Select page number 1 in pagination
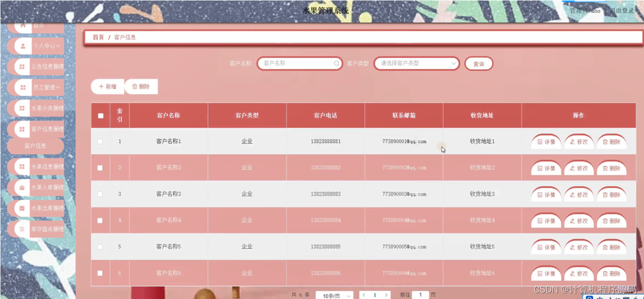Viewport: 644px width, 299px height. point(375,295)
